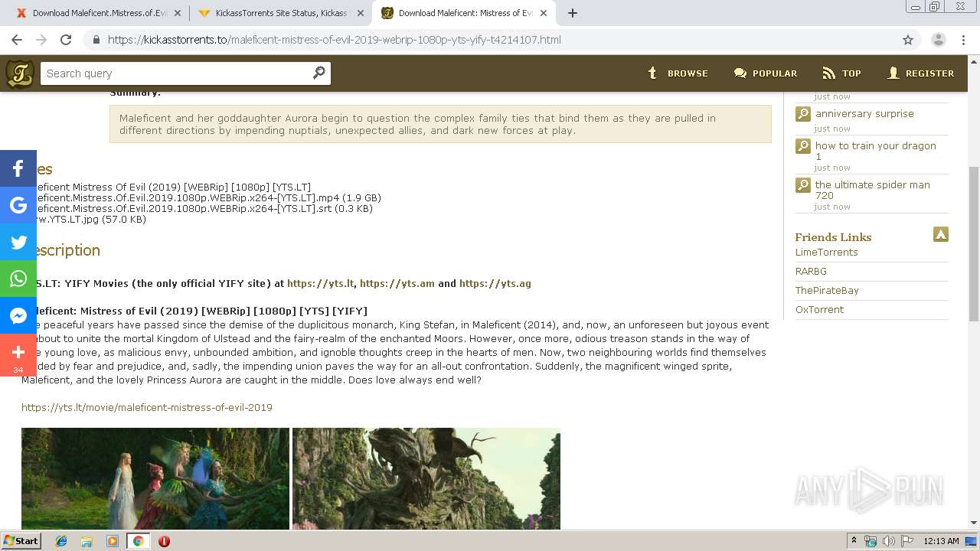This screenshot has width=980, height=551.
Task: Open RARBG friend link
Action: [x=811, y=271]
